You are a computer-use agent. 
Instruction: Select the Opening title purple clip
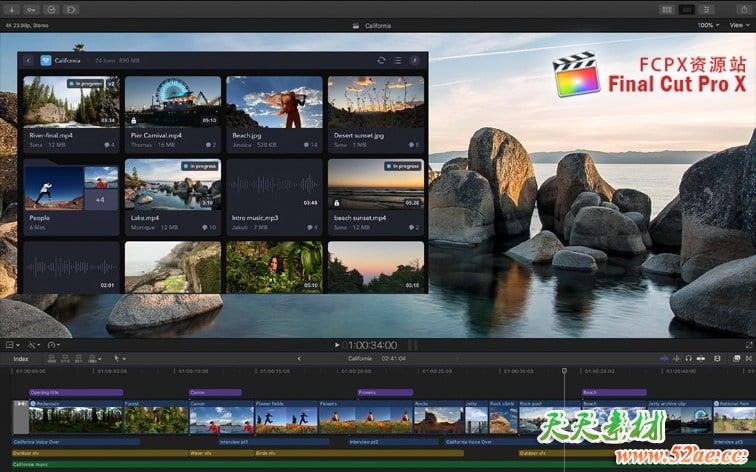pos(76,392)
